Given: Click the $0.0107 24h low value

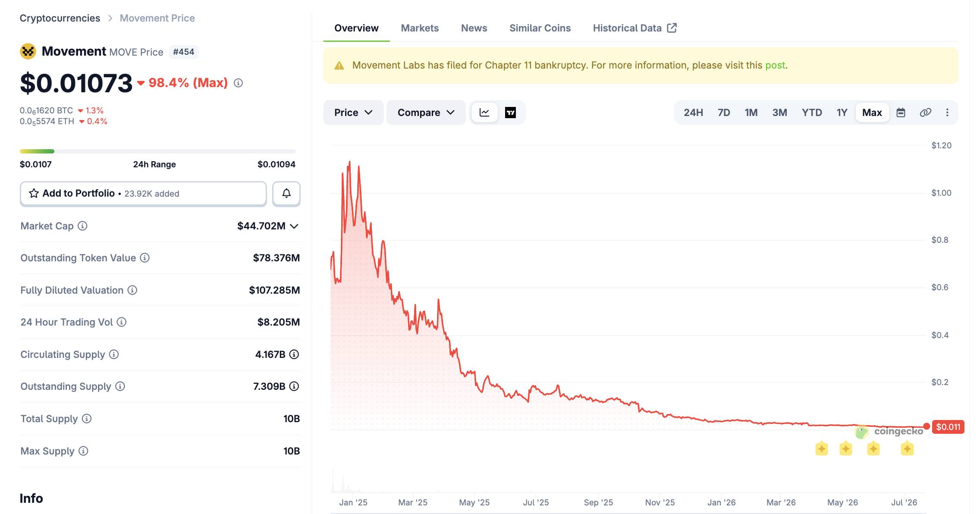Looking at the screenshot, I should 36,164.
